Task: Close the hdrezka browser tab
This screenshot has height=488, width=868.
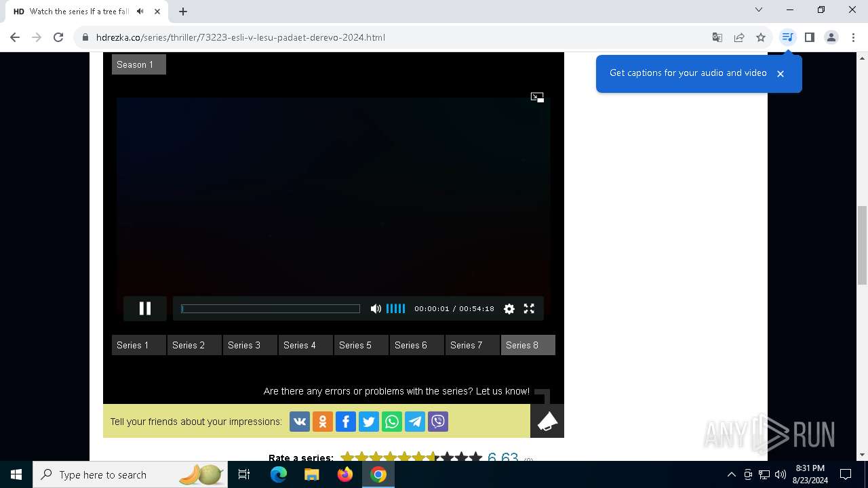Action: pos(157,11)
